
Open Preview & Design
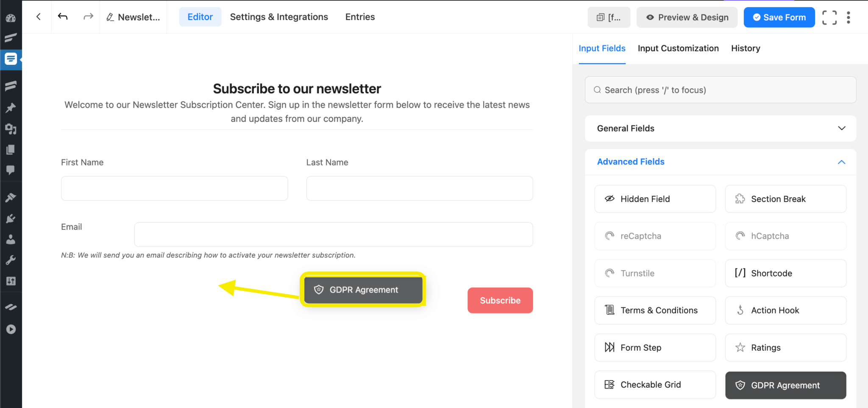pos(687,17)
